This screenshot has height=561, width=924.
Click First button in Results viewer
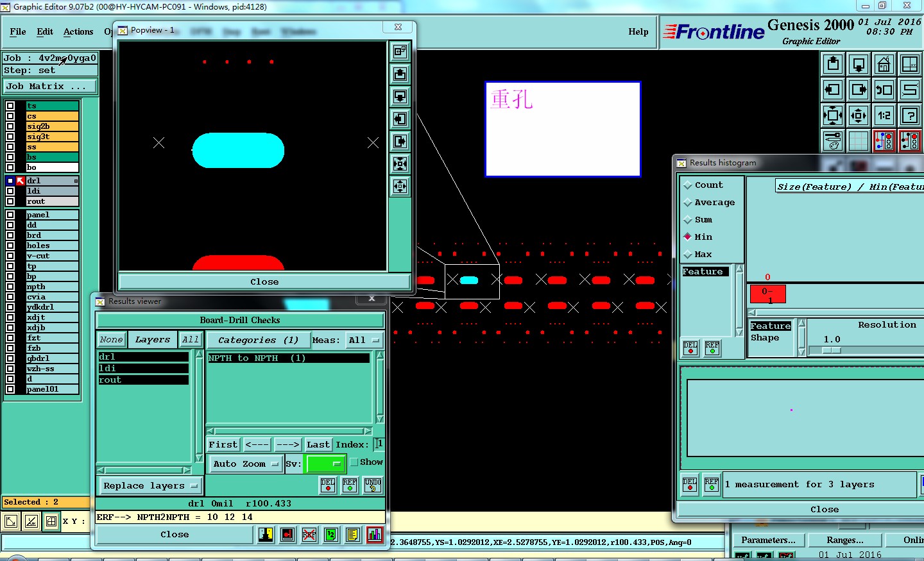[223, 444]
